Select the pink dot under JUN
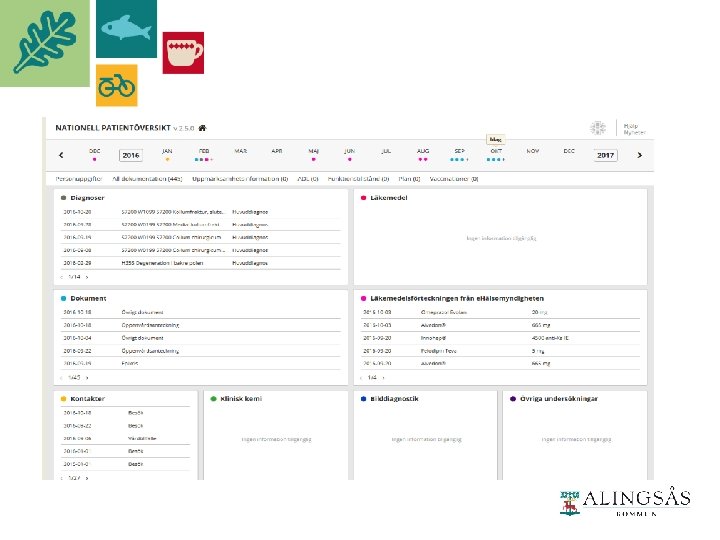The height and width of the screenshot is (540, 720). 349,160
